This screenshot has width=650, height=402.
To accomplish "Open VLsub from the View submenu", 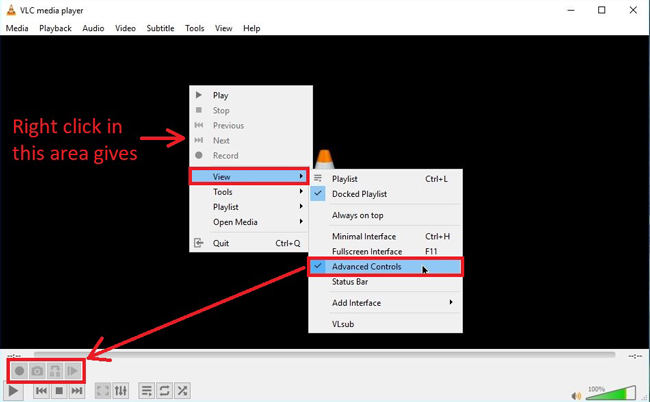I will click(x=386, y=324).
